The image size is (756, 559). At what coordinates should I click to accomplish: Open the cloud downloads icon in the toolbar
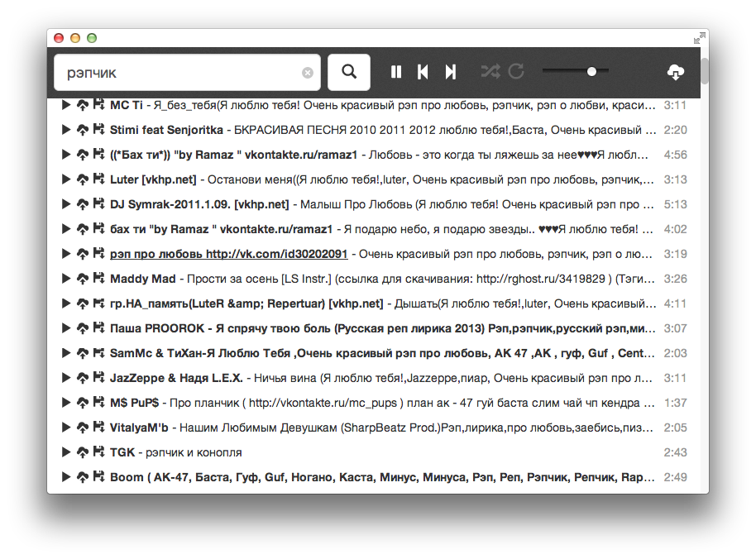(675, 72)
